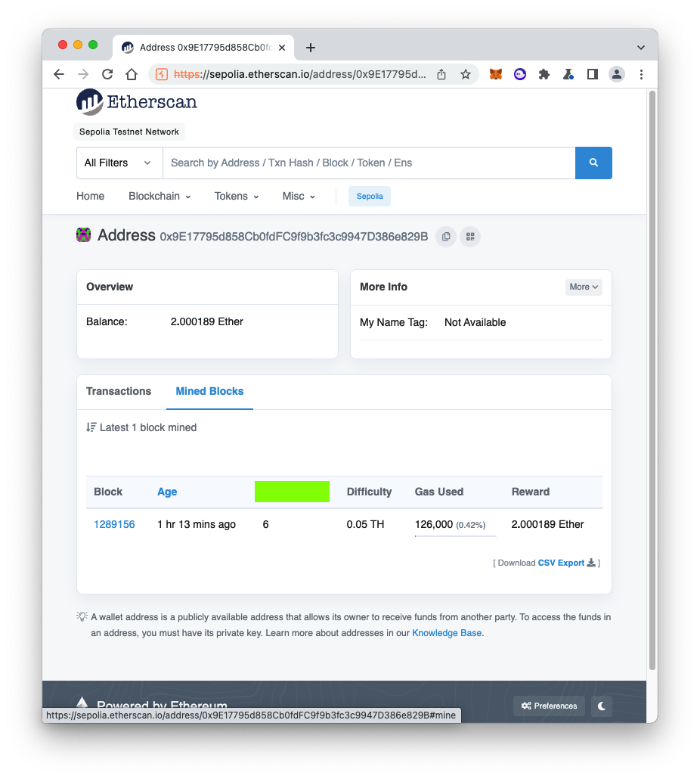Click the 0.05 TH difficulty value
700x779 pixels.
click(365, 525)
